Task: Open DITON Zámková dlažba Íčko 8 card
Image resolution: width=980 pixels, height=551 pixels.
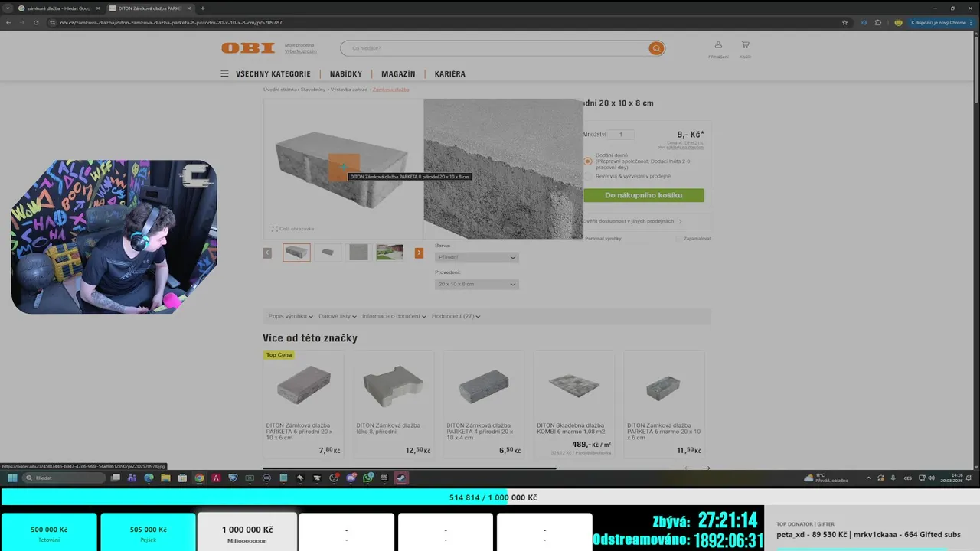Action: click(x=394, y=404)
